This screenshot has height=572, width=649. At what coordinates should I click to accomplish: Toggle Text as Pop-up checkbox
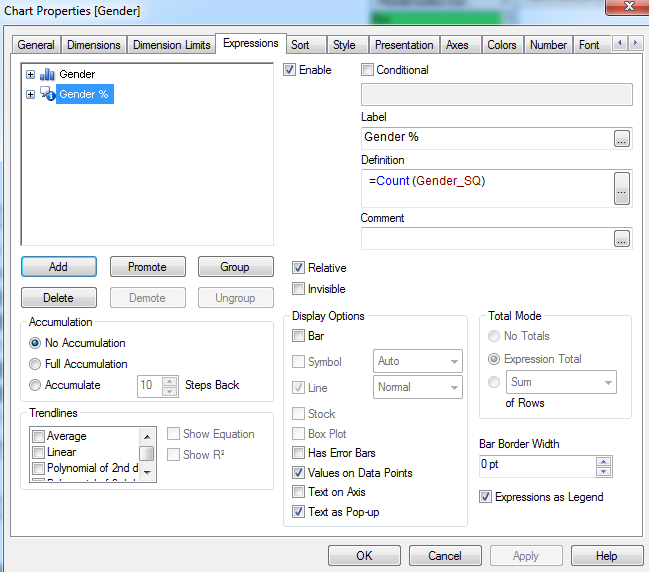298,512
